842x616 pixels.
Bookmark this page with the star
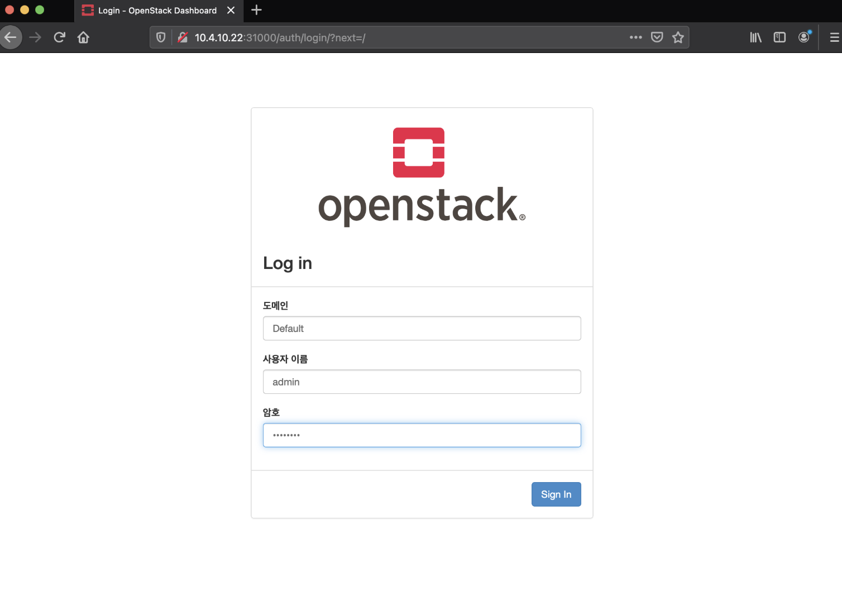tap(678, 37)
